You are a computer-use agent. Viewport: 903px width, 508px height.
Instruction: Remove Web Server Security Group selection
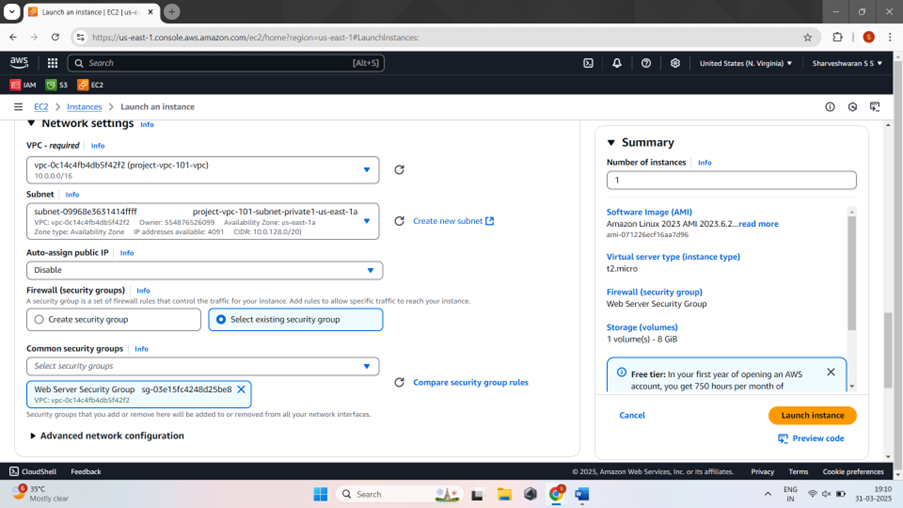[x=241, y=389]
